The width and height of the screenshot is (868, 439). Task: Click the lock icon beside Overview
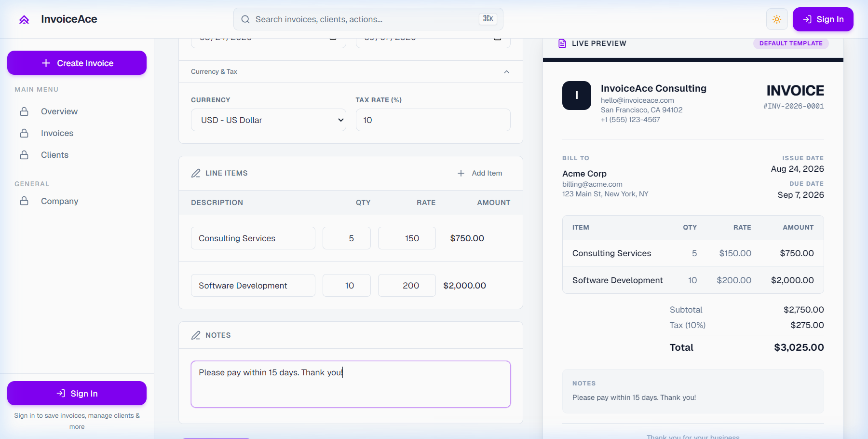[x=24, y=111]
